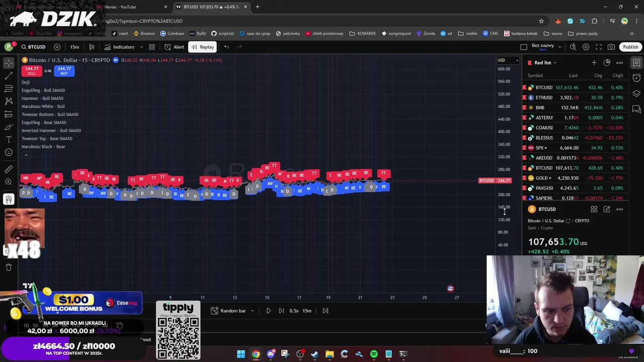Collapse the indicator legend chevron

[x=26, y=155]
